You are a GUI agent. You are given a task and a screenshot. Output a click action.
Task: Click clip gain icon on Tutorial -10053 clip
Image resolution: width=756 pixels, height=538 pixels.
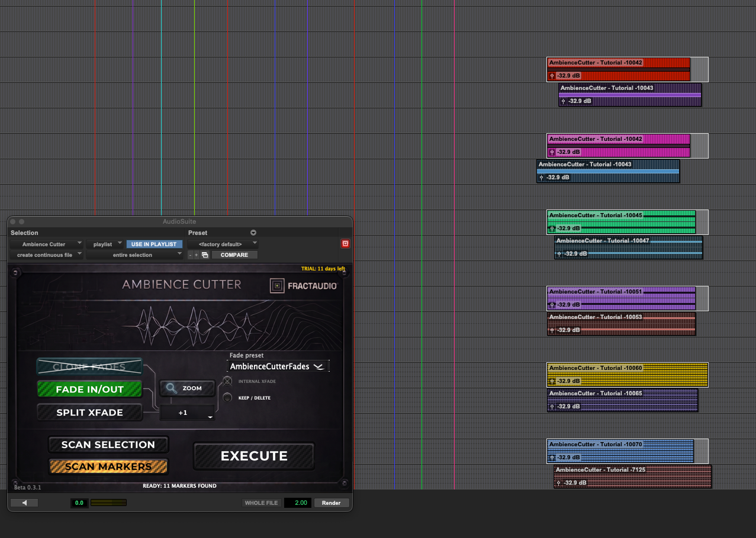(x=552, y=330)
